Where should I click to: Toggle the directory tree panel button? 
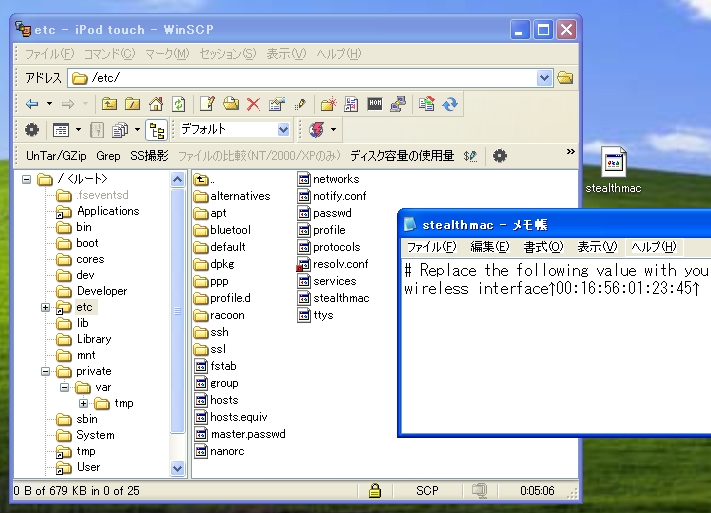157,130
